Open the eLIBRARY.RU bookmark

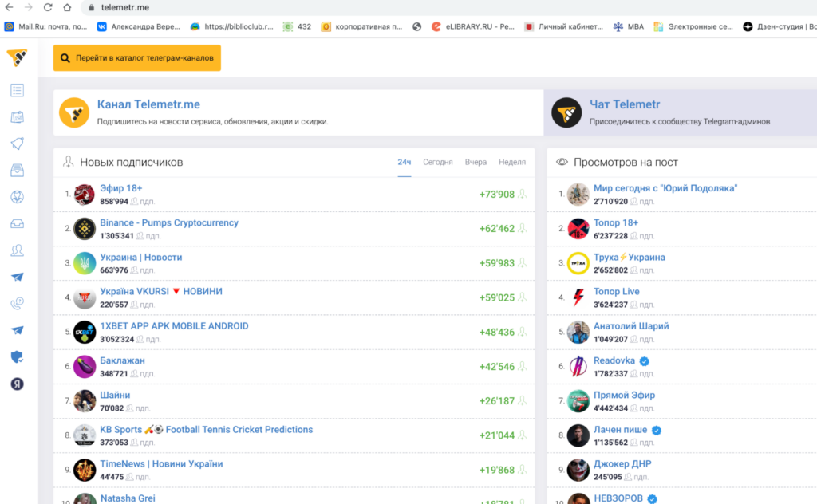click(473, 26)
